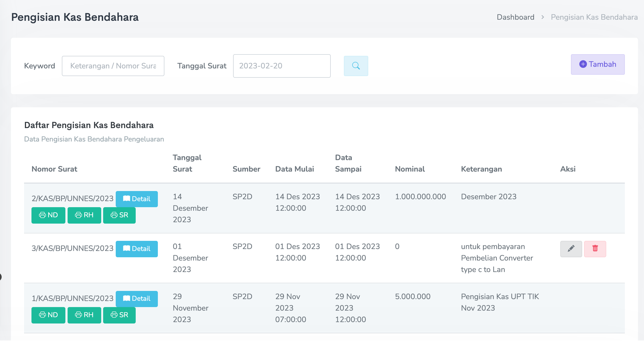Go to Dashboard breadcrumb link
Screen dimensions: 644x341
pos(515,17)
